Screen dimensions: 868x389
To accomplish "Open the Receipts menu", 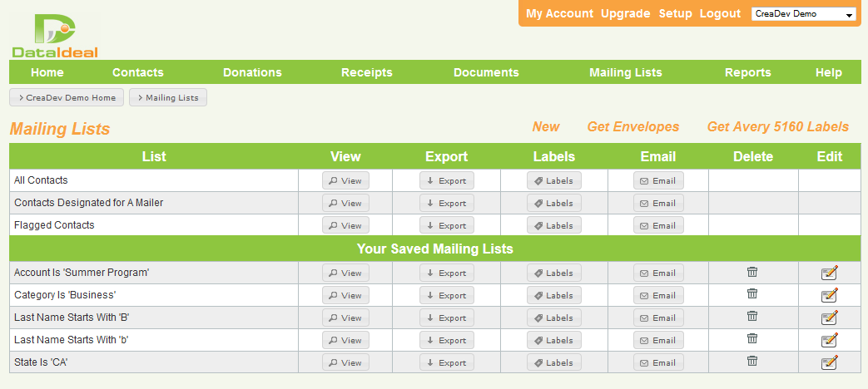I will (366, 72).
